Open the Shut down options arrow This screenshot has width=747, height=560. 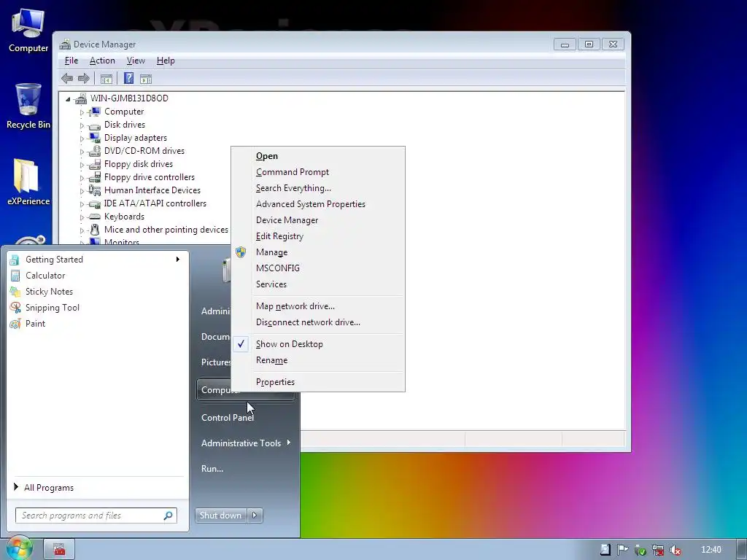coord(255,516)
